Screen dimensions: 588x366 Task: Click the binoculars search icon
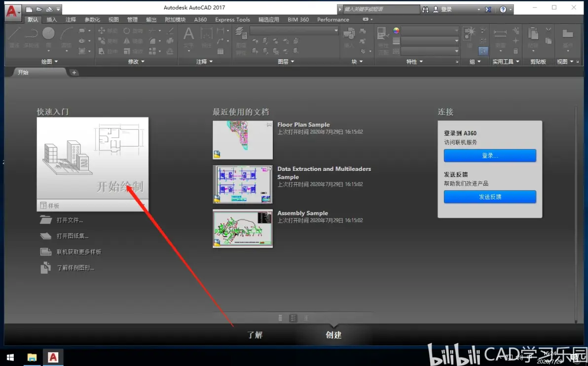(425, 9)
